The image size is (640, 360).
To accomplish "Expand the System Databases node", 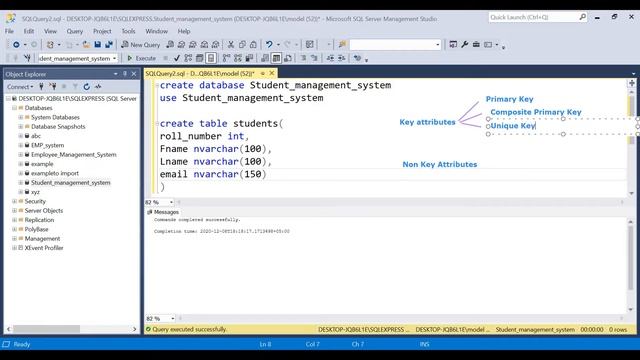I will point(20,117).
